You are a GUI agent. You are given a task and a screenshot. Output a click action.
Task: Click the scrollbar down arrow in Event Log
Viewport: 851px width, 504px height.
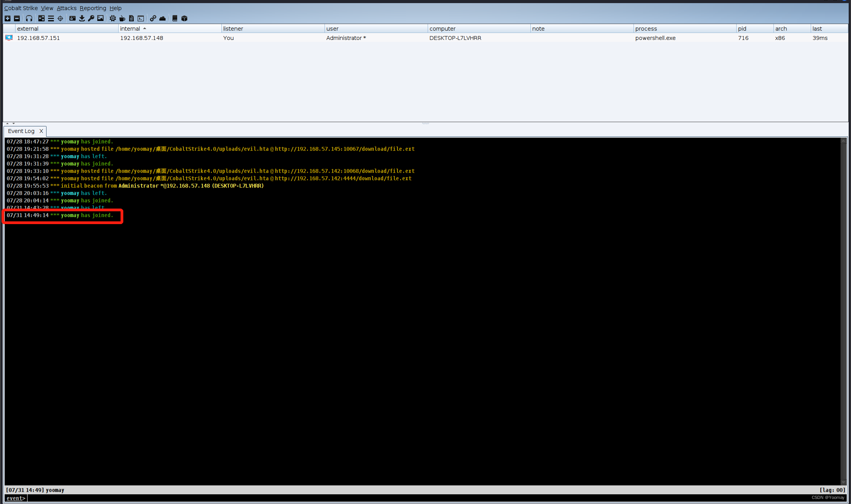[843, 482]
